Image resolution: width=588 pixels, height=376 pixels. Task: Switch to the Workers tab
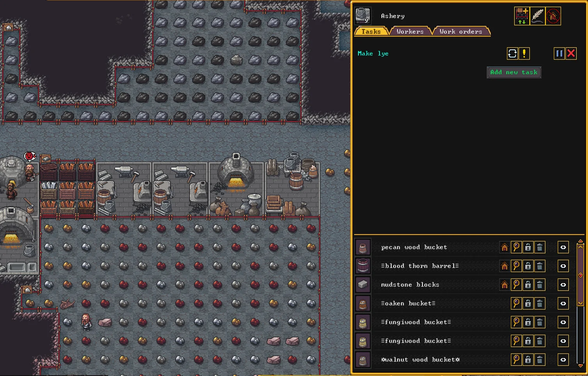tap(410, 32)
